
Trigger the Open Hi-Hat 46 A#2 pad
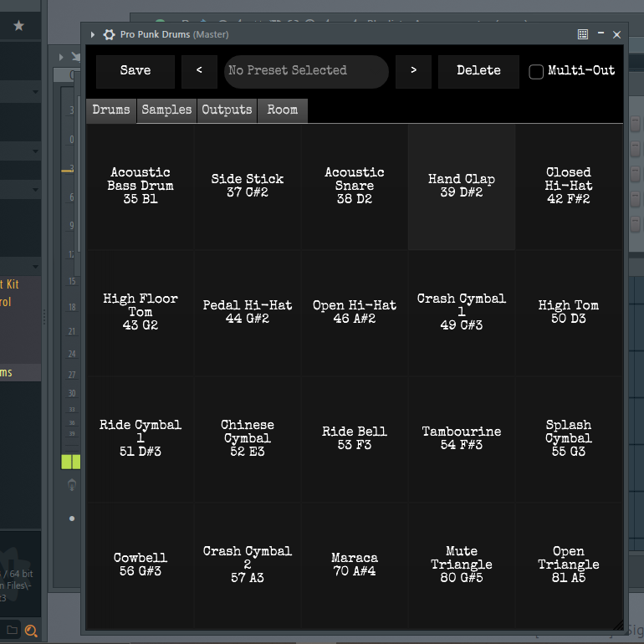click(355, 313)
